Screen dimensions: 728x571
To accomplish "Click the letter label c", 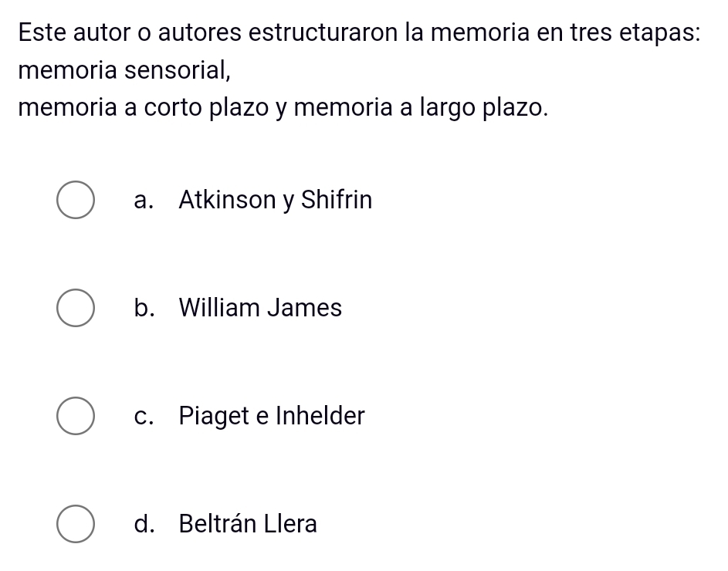I will coord(142,417).
